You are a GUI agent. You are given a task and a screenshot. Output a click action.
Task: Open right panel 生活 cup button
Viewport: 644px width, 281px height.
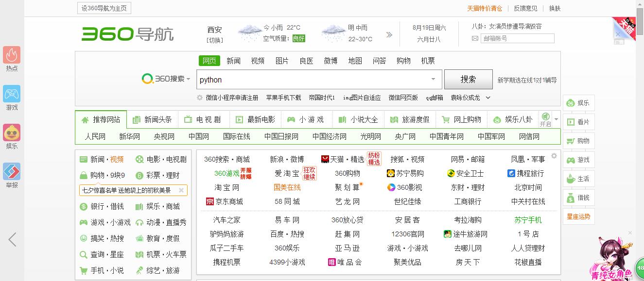coord(578,179)
